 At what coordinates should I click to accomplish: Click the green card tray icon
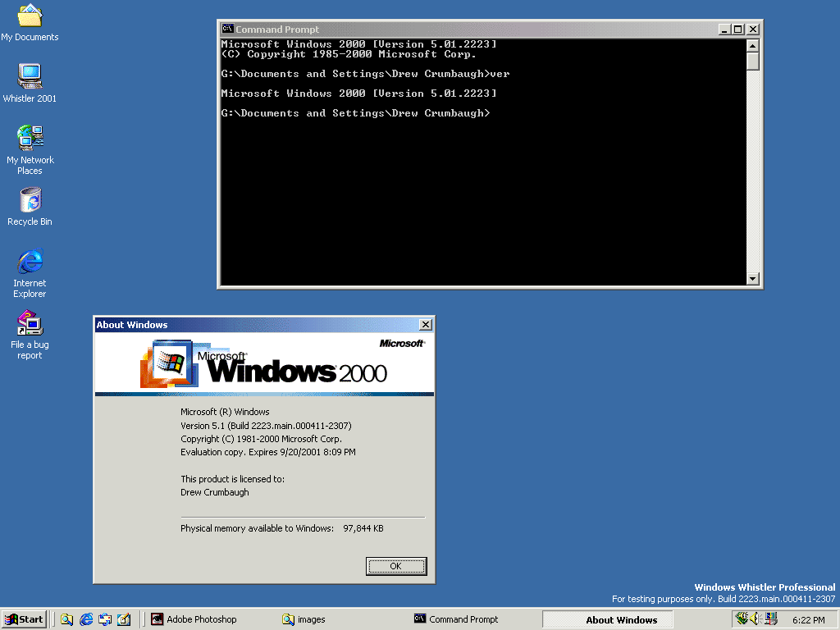pyautogui.click(x=742, y=619)
